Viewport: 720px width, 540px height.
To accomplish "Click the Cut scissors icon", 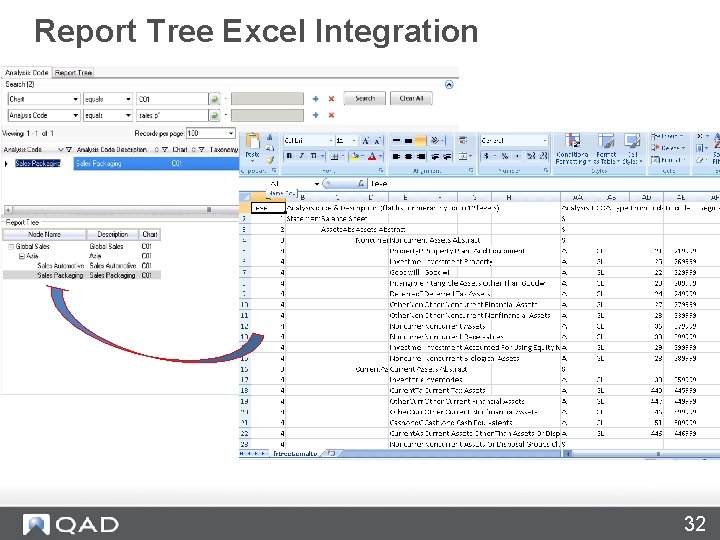I will point(270,137).
